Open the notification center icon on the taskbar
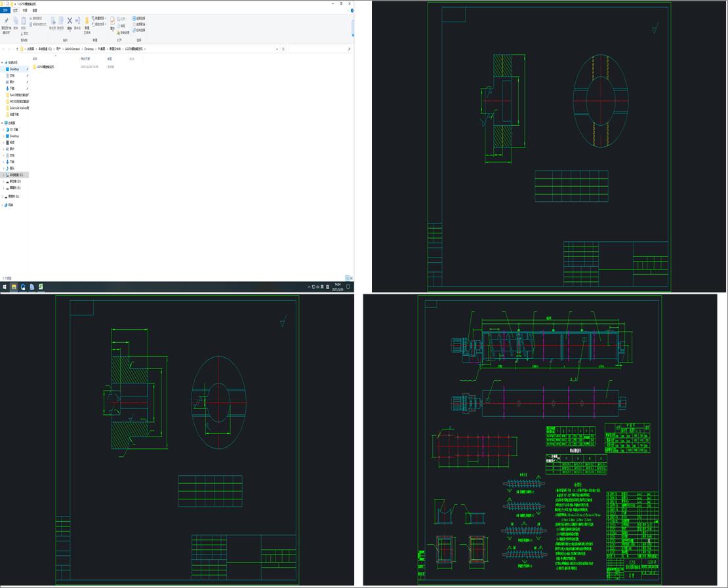Viewport: 728px width, 588px height. [x=348, y=287]
